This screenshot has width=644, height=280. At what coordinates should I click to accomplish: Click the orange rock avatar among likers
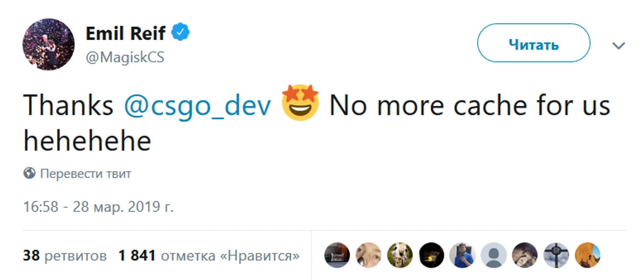[x=588, y=255]
